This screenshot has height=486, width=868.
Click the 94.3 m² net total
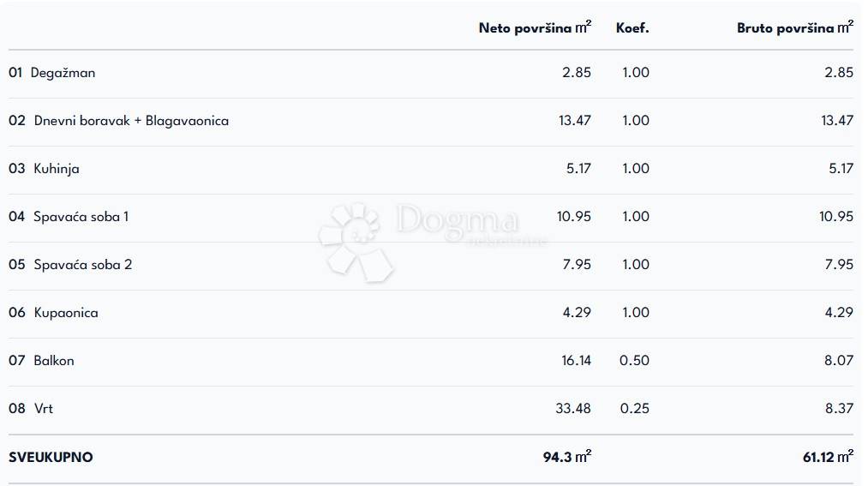point(566,457)
